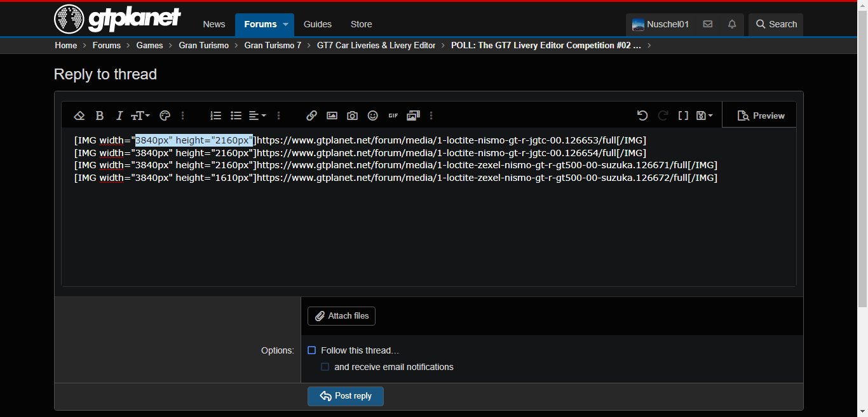Screen dimensions: 868x417
Task: Go to Gran Turismo breadcrumb
Action: [x=204, y=45]
